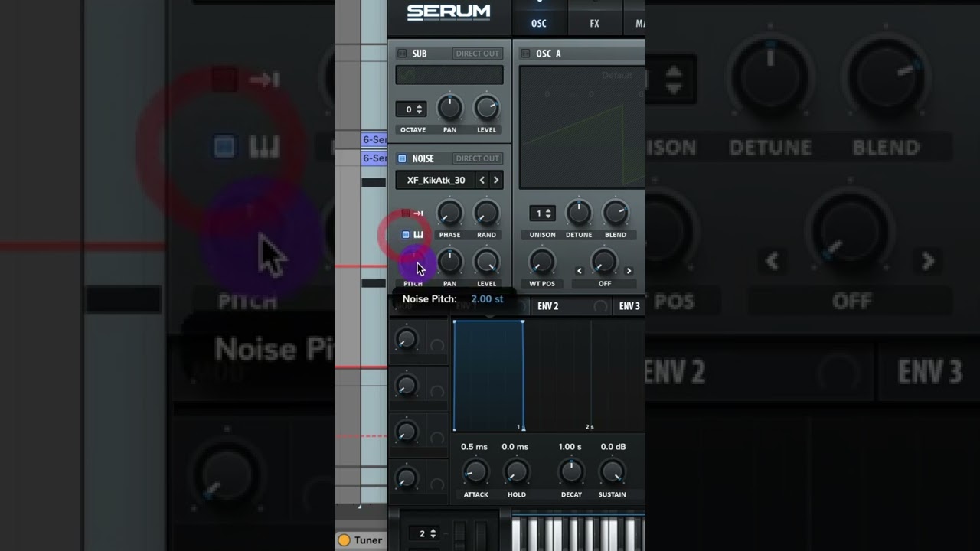Select the next noise sample arrow
Screen dimensions: 980x551
[x=496, y=181]
